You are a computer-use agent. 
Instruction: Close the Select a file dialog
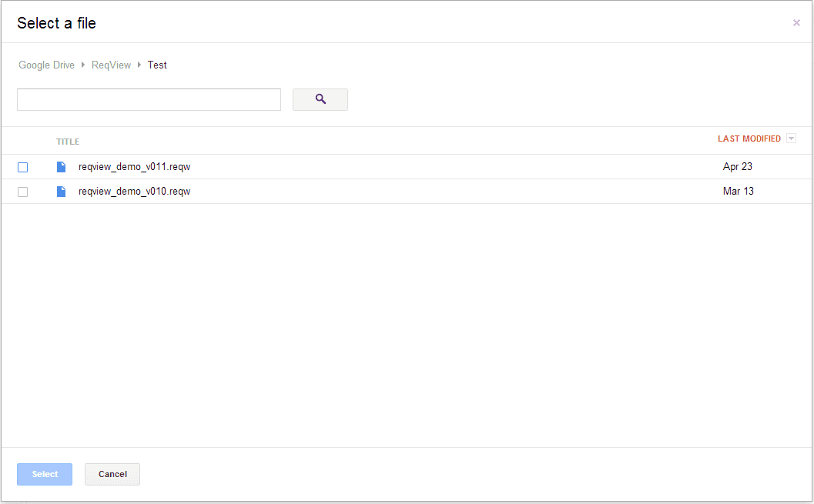796,23
